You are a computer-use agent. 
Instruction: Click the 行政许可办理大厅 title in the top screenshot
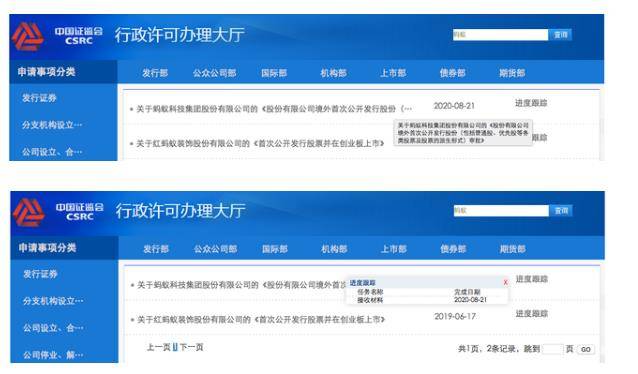click(179, 35)
